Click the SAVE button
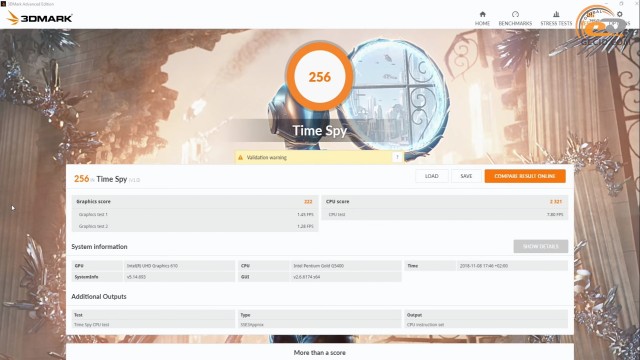 [x=466, y=176]
